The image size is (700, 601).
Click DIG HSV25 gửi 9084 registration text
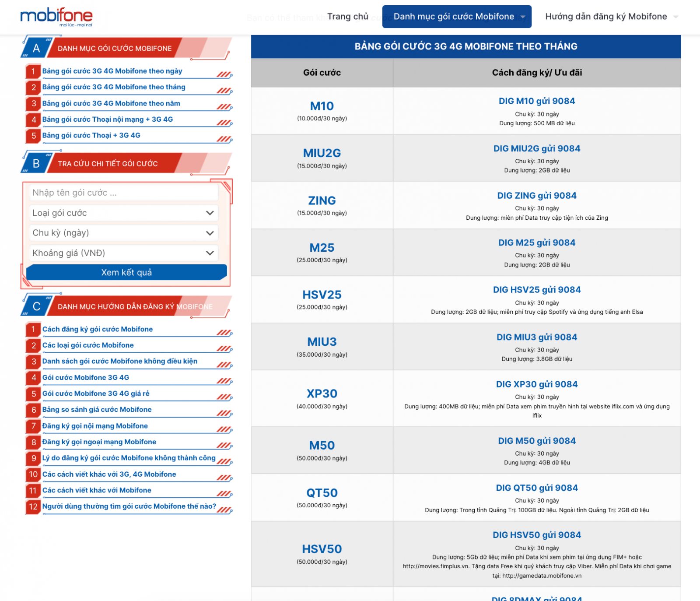(537, 290)
